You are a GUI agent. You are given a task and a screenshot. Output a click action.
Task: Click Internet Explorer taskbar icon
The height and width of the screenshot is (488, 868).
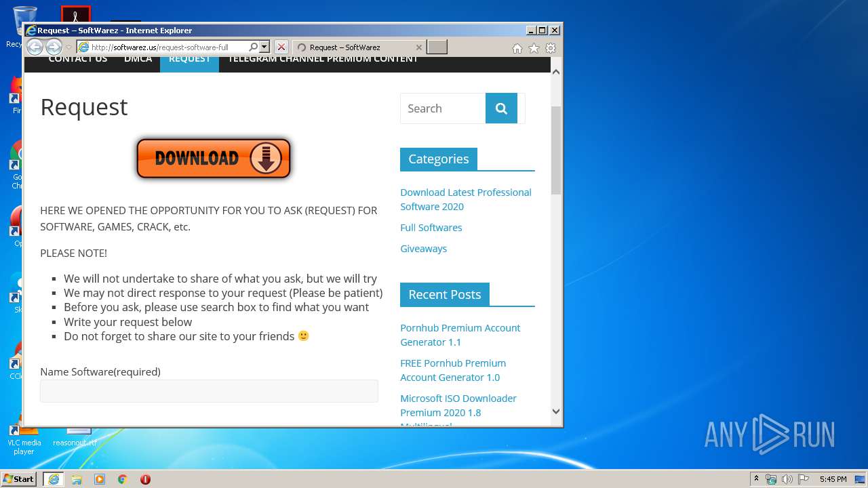click(54, 479)
